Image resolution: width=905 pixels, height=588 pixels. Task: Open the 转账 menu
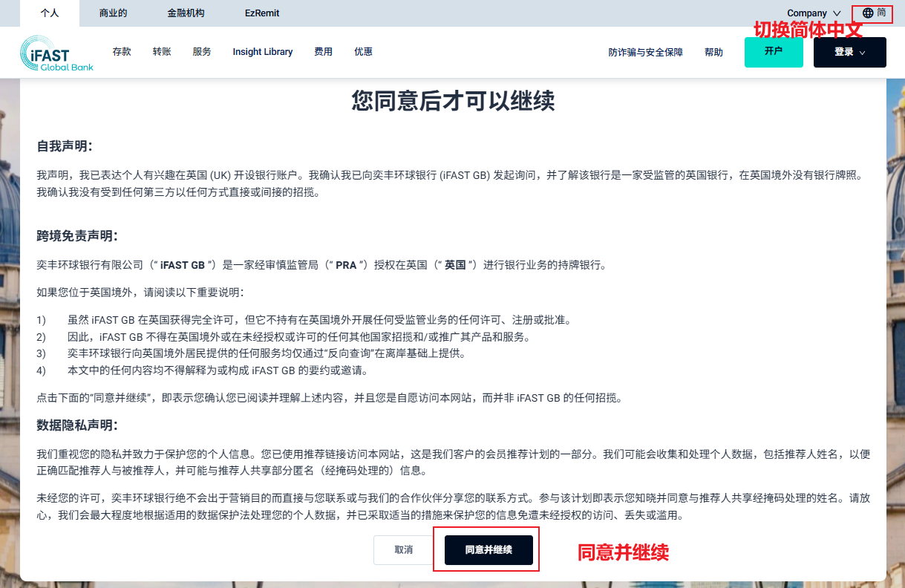point(162,52)
